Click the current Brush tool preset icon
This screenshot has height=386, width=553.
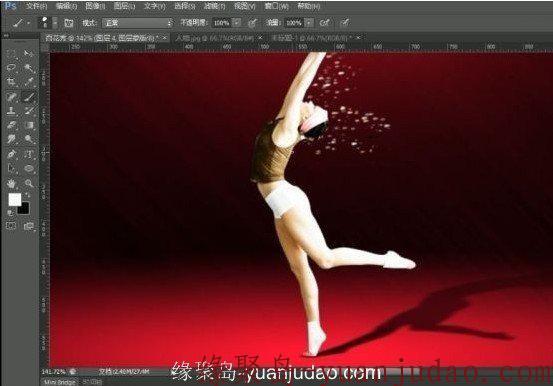17,23
